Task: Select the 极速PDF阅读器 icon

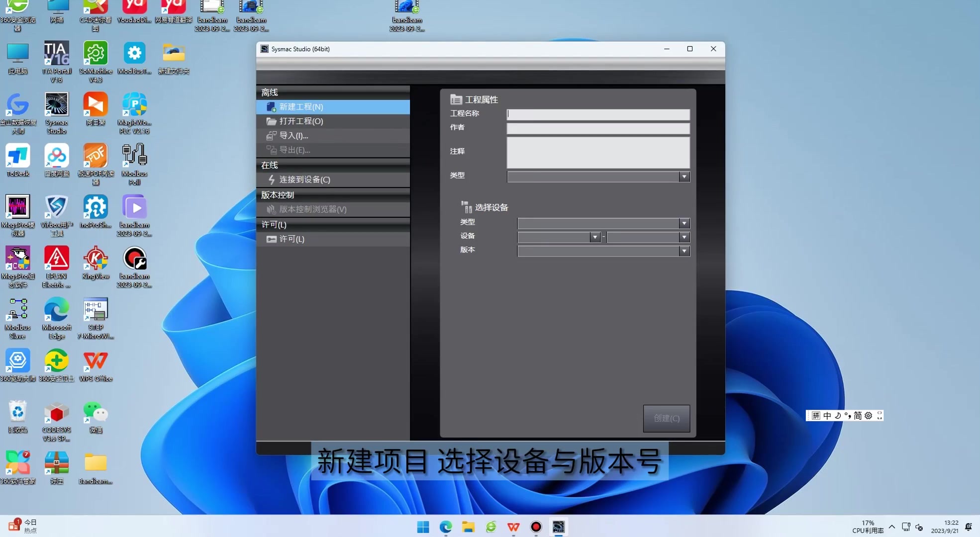Action: [96, 164]
